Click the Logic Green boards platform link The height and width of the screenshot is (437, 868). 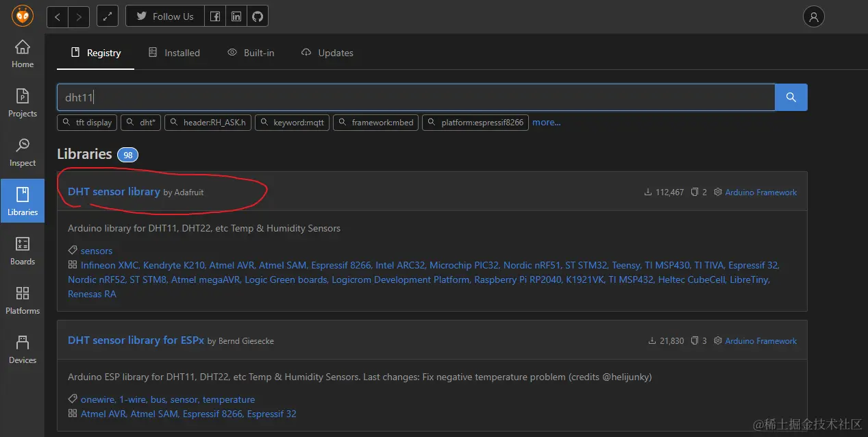286,279
